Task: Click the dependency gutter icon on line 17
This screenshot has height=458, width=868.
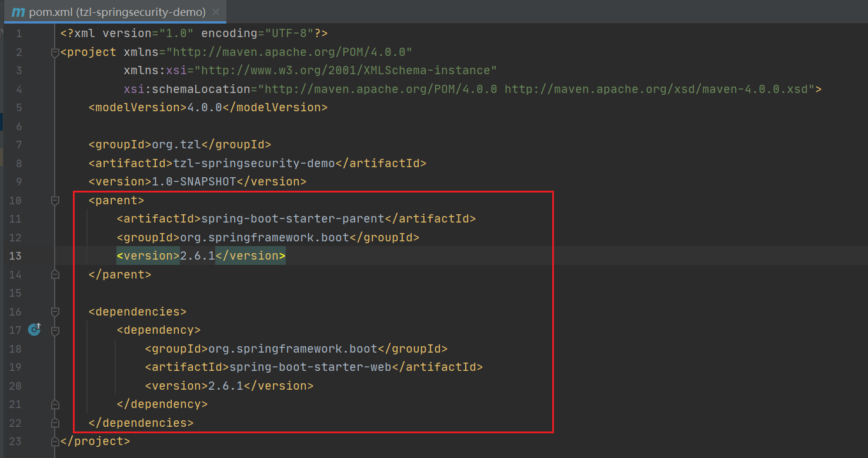Action: point(35,330)
